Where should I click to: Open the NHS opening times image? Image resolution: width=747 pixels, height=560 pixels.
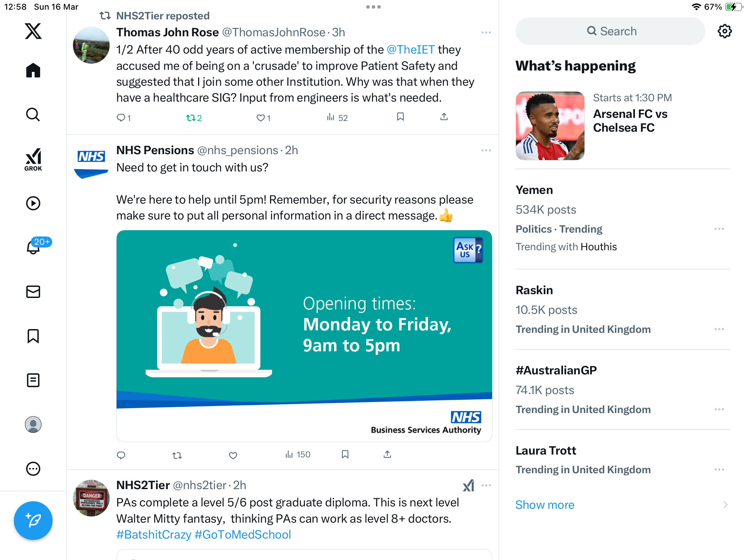[304, 336]
